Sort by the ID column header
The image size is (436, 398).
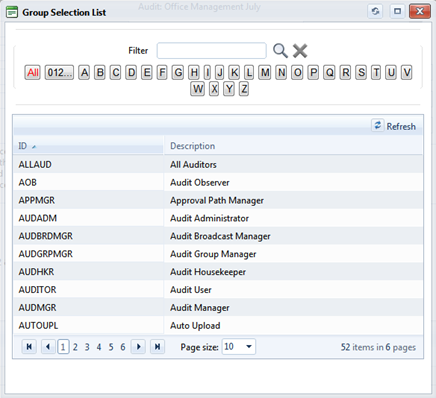point(88,146)
